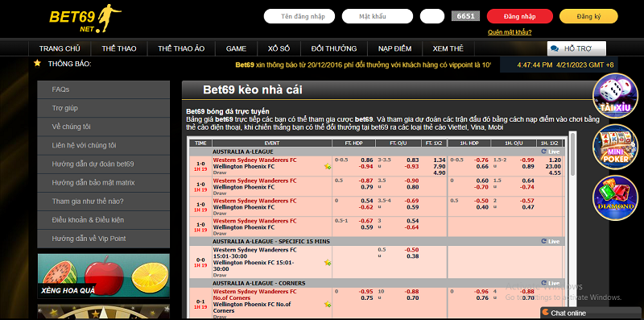Open the Diamond game icon
The image size is (644, 320).
point(615,197)
